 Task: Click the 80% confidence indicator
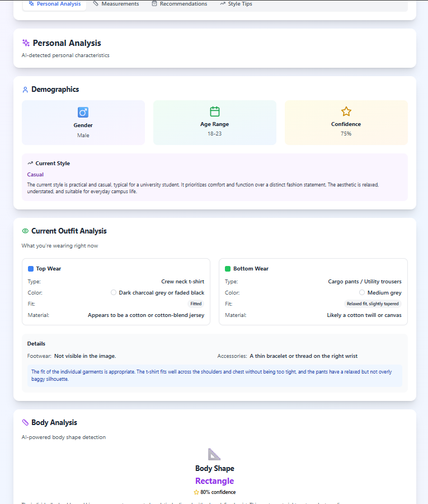[214, 492]
